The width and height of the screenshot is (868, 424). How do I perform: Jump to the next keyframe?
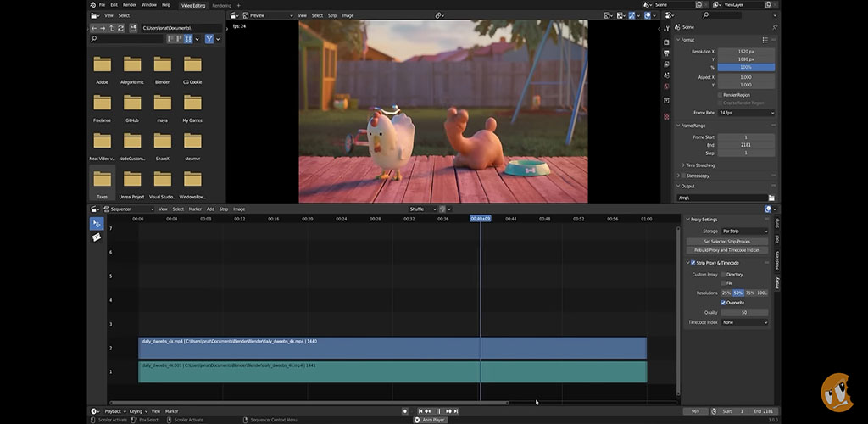coord(449,411)
